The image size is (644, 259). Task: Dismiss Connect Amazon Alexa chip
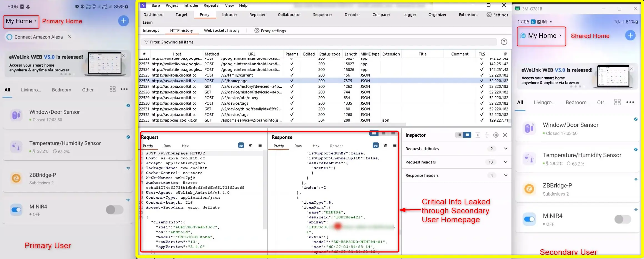pos(70,37)
